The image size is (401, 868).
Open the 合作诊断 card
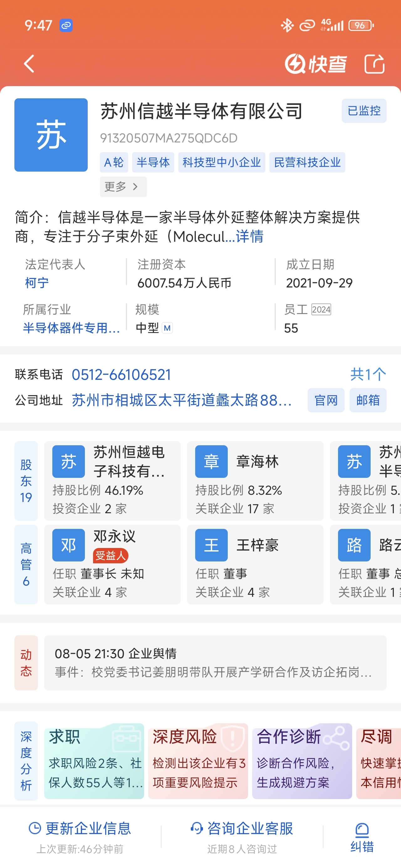click(x=302, y=761)
